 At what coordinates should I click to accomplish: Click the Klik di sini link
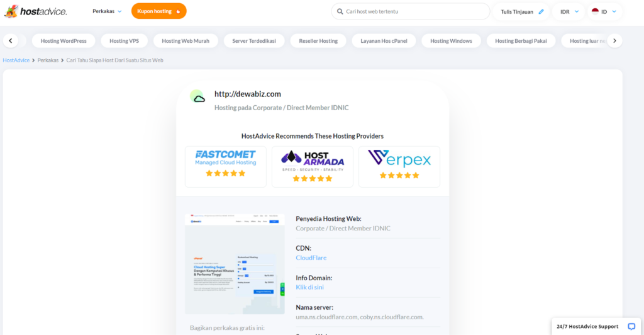coord(309,287)
